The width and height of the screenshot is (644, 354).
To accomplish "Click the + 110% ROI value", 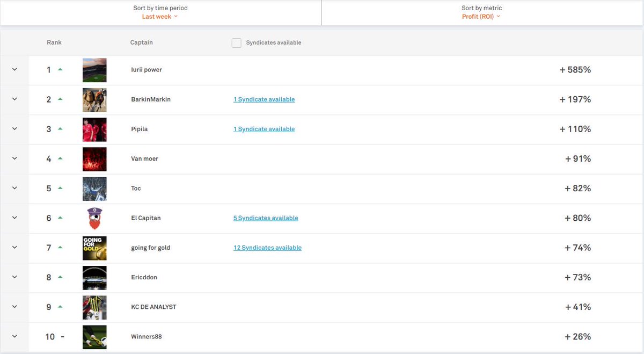I will point(575,129).
